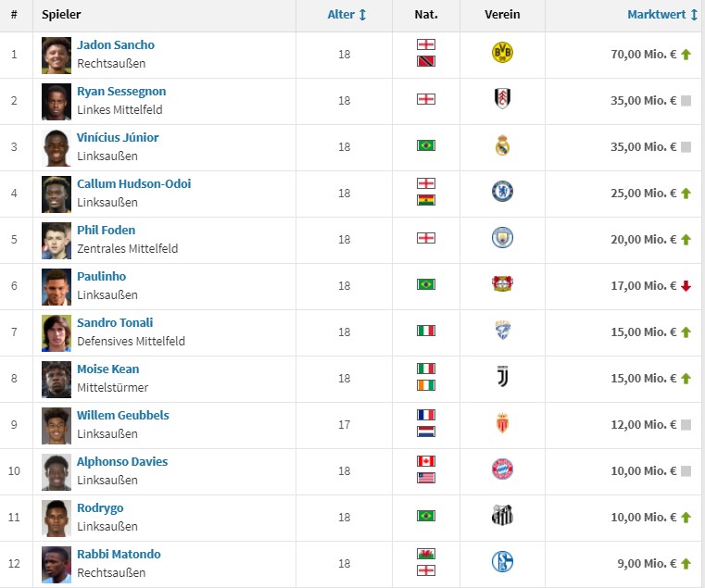Screen dimensions: 705x588
Task: Select the Schalke 04 club logo
Action: (502, 561)
